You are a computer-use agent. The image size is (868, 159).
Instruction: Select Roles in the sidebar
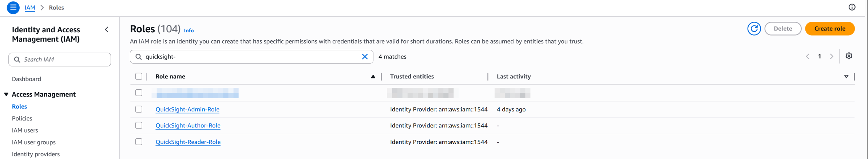point(19,107)
